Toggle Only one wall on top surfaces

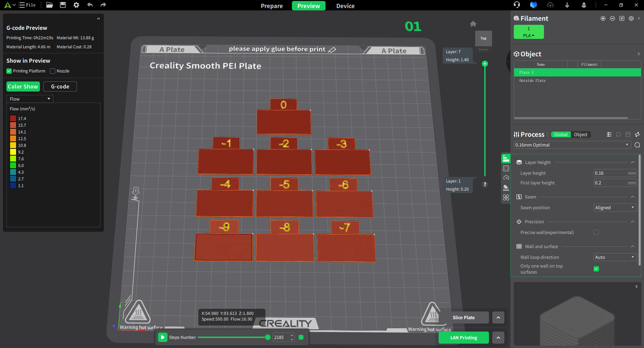tap(596, 269)
